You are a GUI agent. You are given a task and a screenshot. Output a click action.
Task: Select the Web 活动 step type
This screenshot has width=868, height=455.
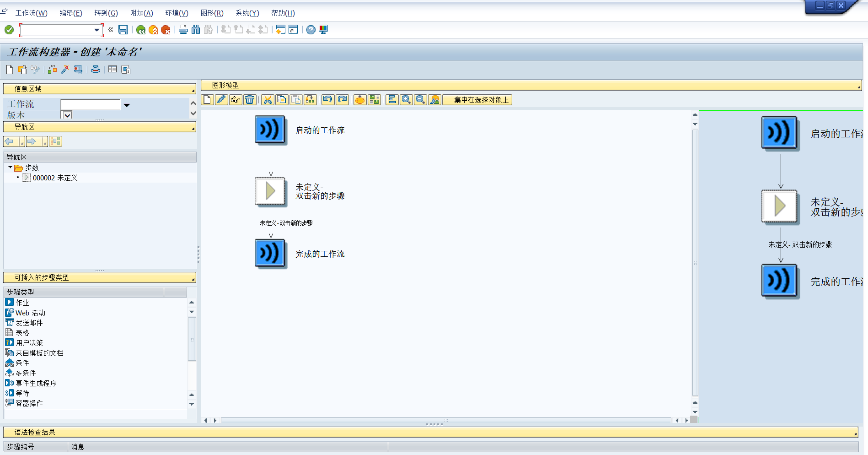point(30,313)
